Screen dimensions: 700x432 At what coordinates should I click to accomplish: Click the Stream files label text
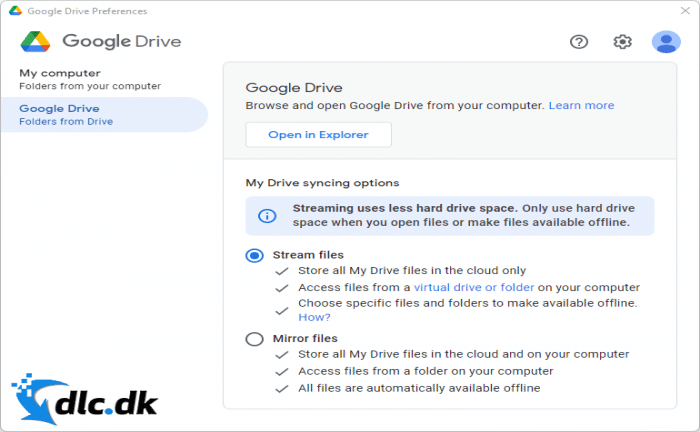pyautogui.click(x=308, y=255)
